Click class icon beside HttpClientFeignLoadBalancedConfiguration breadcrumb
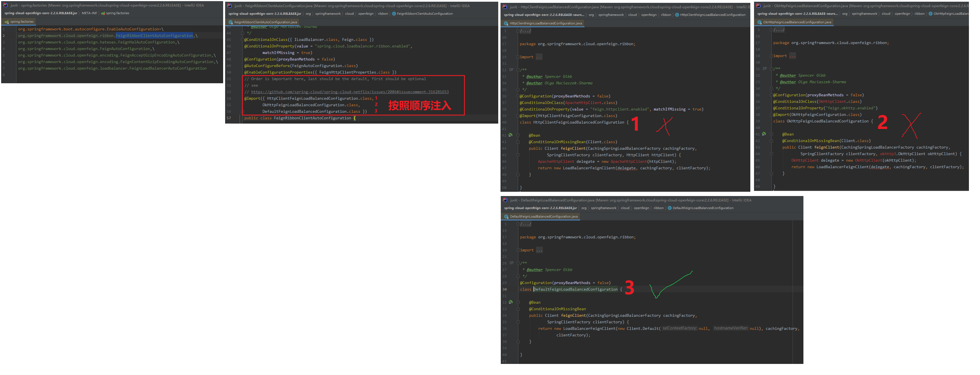The height and width of the screenshot is (375, 980). pyautogui.click(x=677, y=15)
